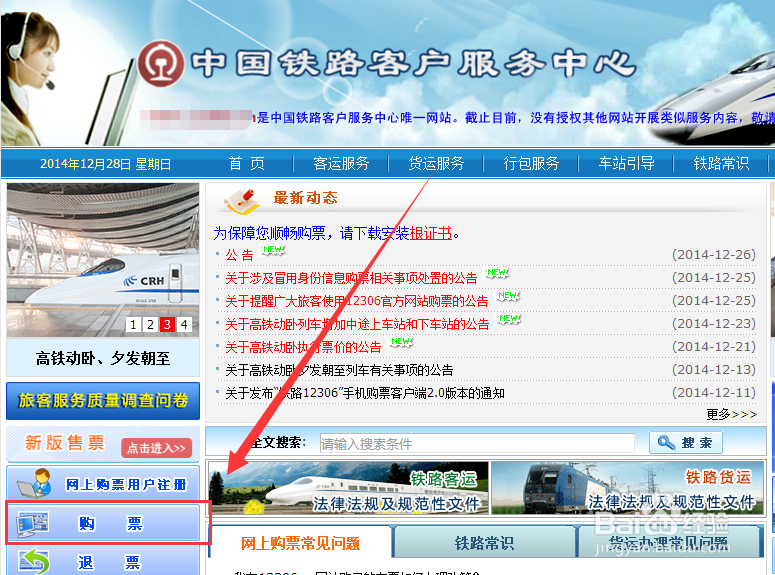Viewport: 775px width, 575px height.
Task: Open the 铁路货运 法律法规 banner
Action: click(x=628, y=488)
